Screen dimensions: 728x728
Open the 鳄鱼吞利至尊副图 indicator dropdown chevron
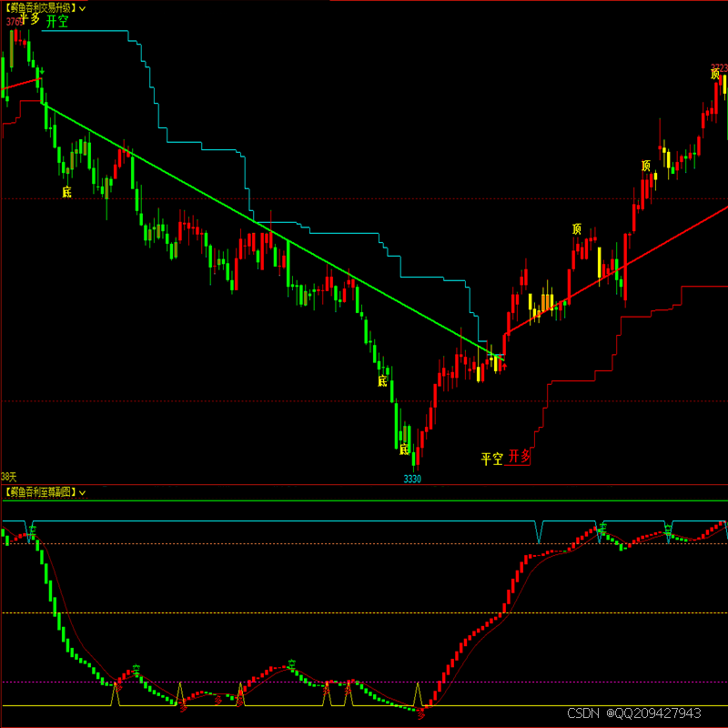coord(83,492)
